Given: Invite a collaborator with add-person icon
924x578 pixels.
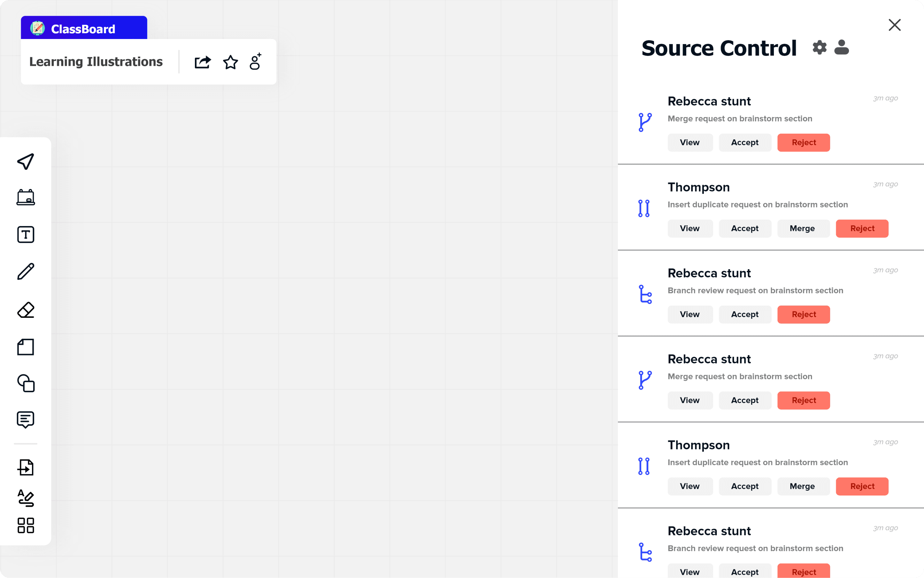Looking at the screenshot, I should (x=256, y=61).
